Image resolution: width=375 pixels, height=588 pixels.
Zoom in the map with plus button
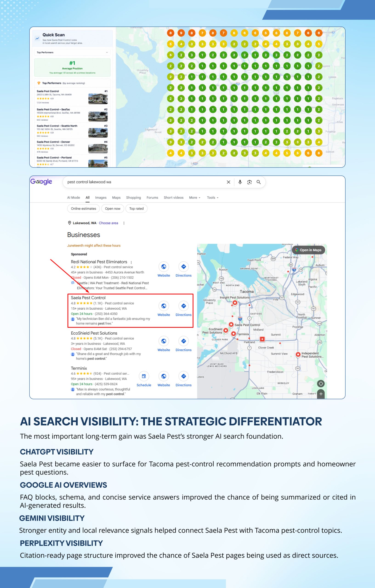point(321,394)
